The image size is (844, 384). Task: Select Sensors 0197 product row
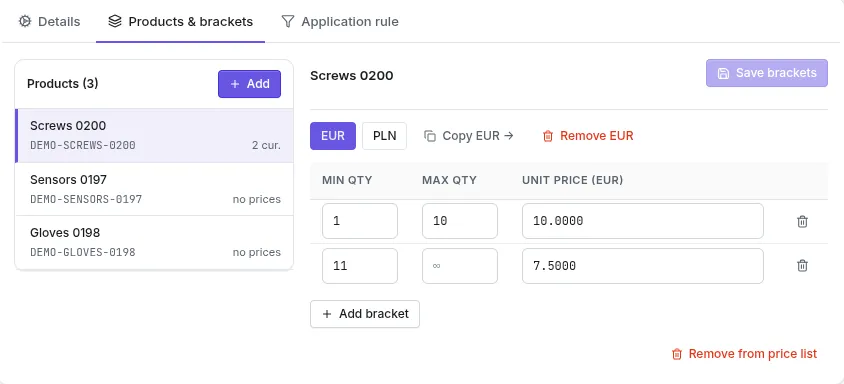coord(154,189)
